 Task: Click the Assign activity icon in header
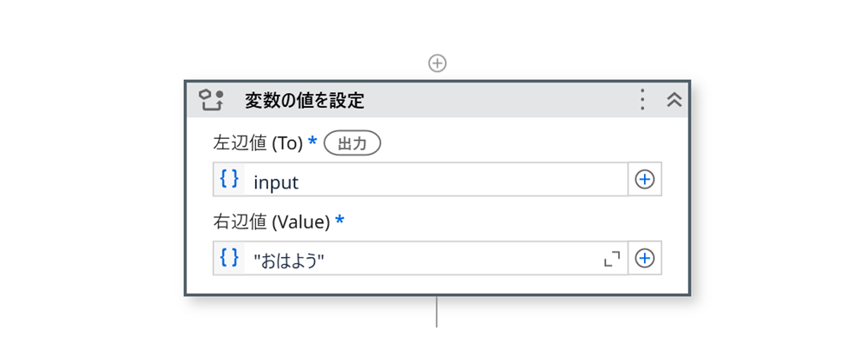[211, 100]
